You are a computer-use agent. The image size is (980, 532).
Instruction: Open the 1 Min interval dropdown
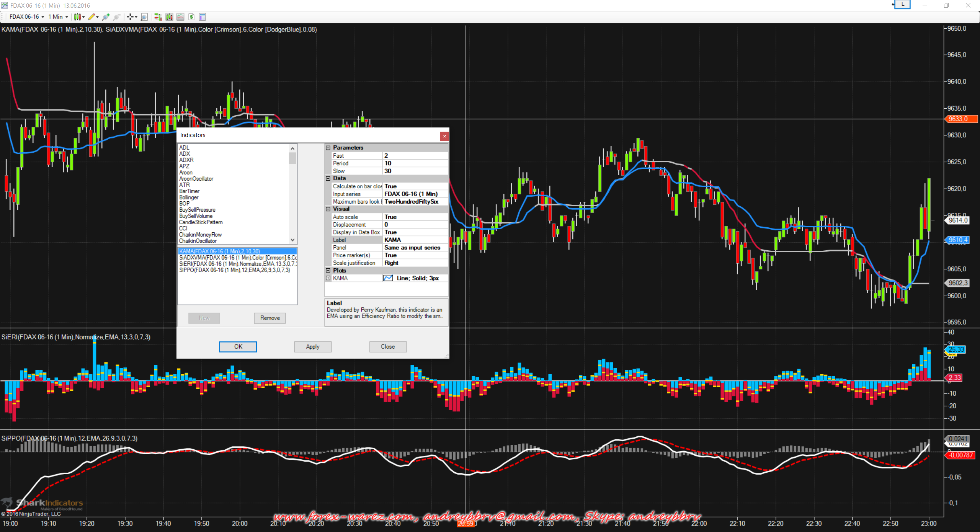(58, 17)
